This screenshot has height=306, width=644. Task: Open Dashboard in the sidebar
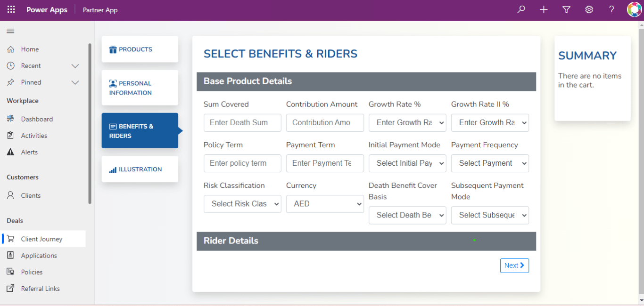tap(37, 119)
